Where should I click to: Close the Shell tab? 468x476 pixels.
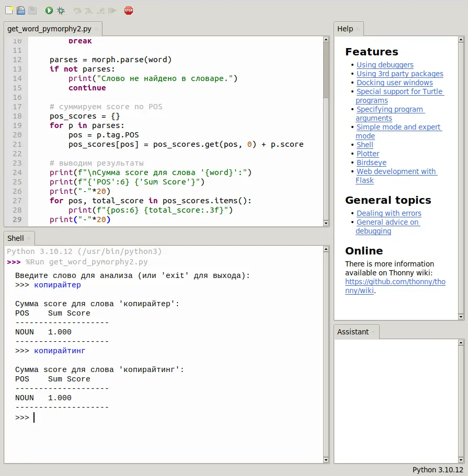(29, 238)
